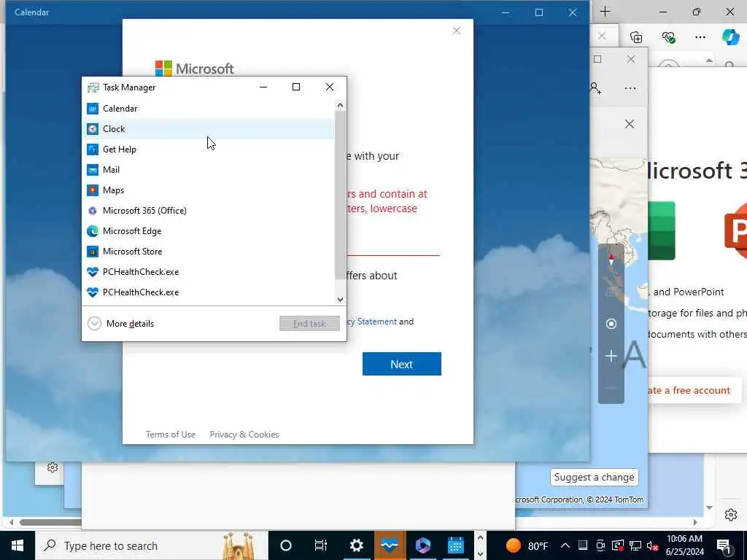747x560 pixels.
Task: Select Microsoft 365 (Office) process
Action: [x=209, y=211]
